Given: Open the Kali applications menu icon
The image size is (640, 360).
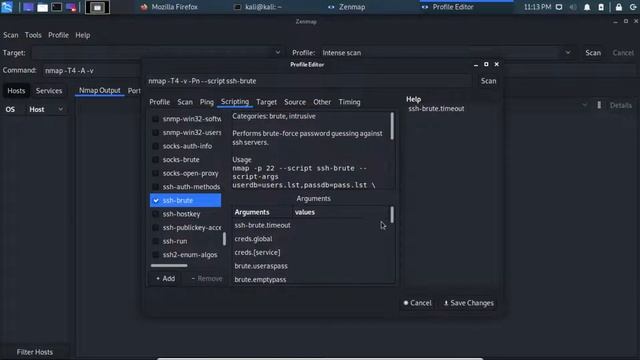Looking at the screenshot, I should [x=7, y=7].
